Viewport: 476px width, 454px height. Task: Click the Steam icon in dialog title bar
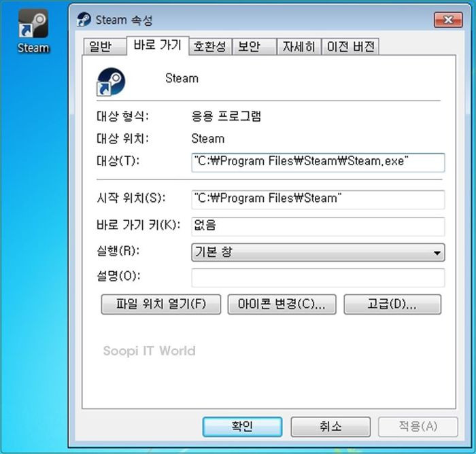tap(84, 20)
